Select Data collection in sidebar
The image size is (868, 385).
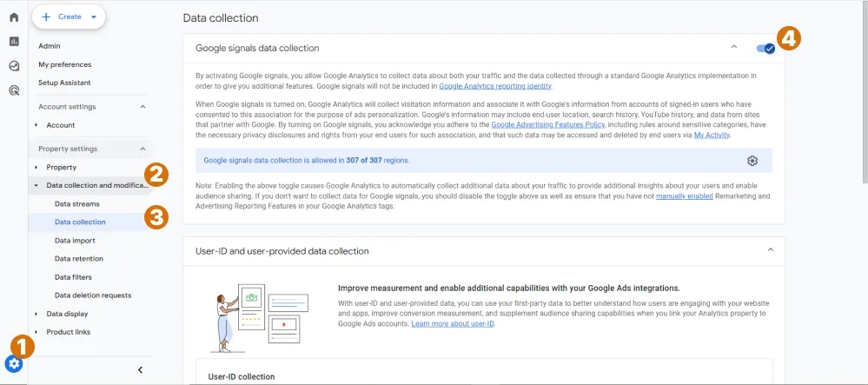(x=80, y=222)
